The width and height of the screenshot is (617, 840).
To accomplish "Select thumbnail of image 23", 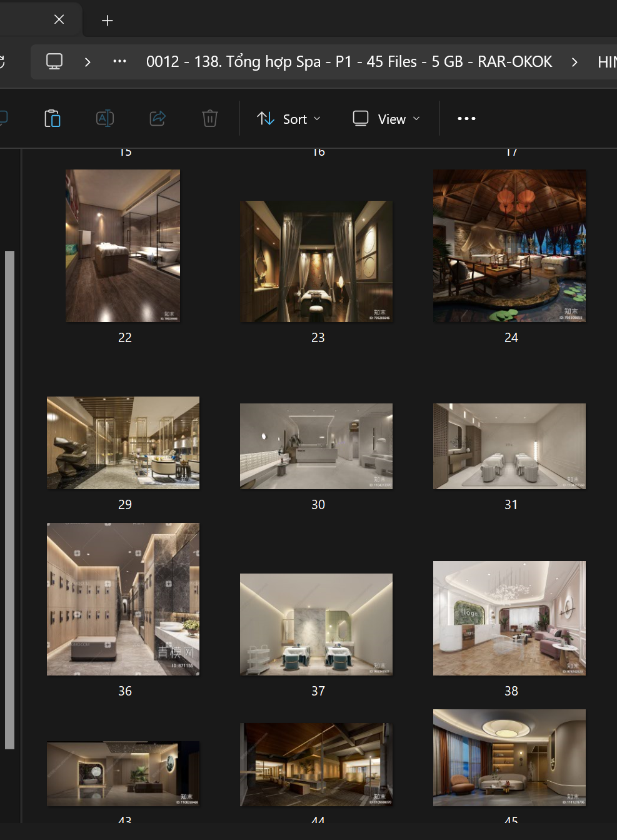I will click(x=316, y=261).
